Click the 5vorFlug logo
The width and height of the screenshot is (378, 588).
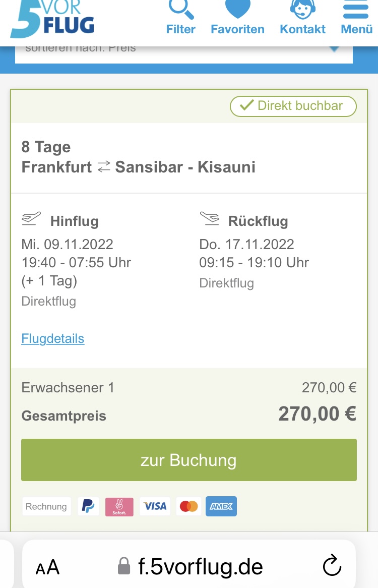tap(52, 18)
